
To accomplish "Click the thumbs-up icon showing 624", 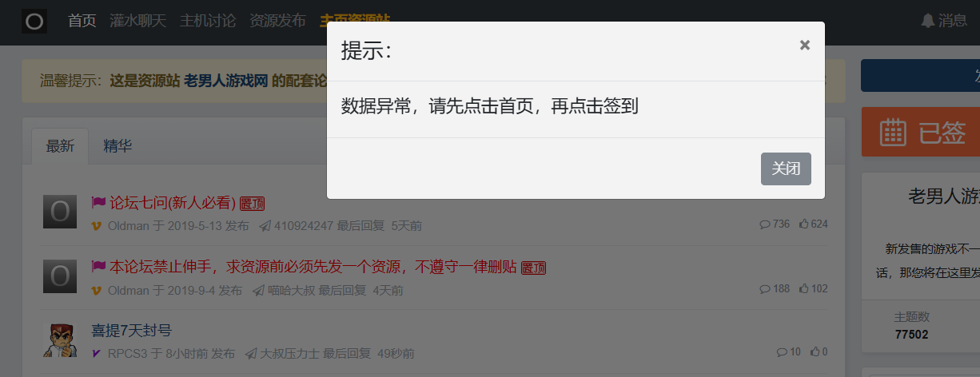I will 803,224.
